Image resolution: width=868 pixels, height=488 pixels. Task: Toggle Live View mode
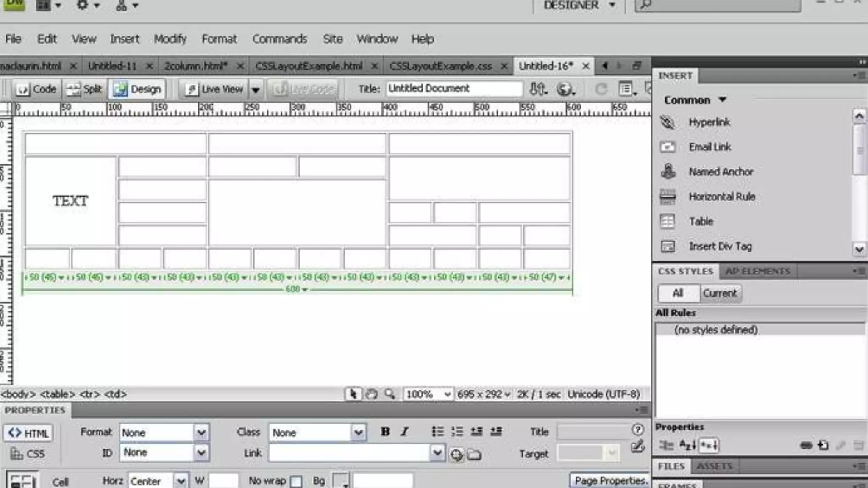click(214, 89)
